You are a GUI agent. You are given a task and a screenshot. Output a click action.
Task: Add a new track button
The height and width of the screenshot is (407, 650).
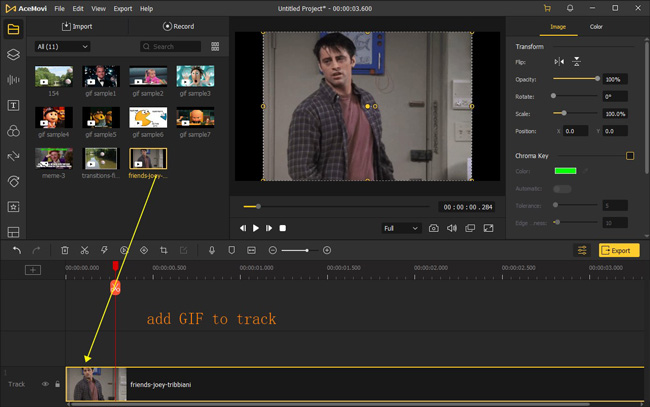(33, 270)
